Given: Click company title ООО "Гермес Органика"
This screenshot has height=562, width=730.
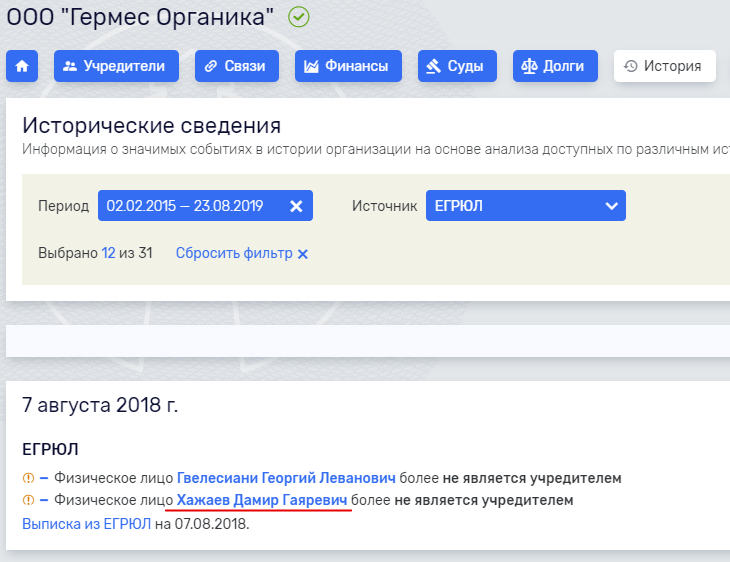Looking at the screenshot, I should pos(140,17).
